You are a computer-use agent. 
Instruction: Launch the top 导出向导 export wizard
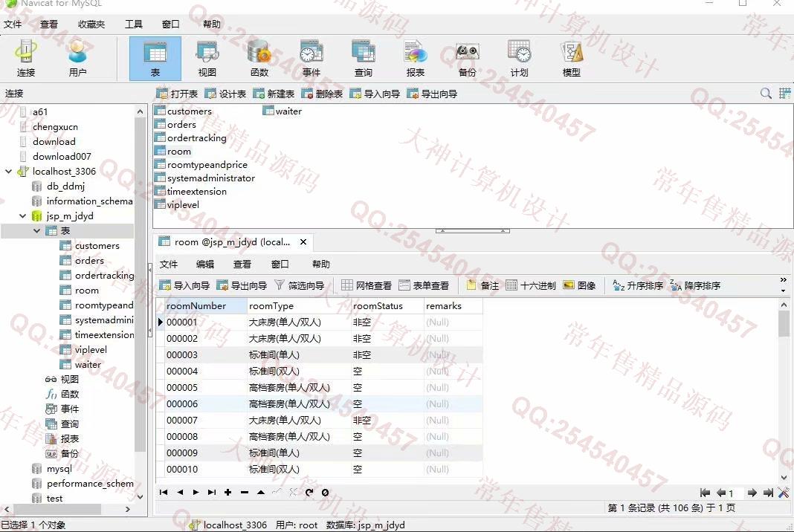[x=432, y=94]
